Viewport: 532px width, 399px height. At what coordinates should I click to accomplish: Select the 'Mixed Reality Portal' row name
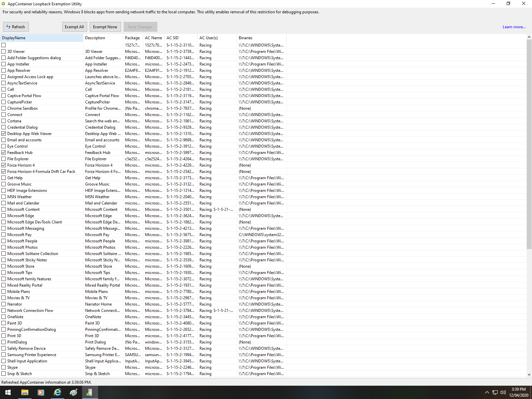pyautogui.click(x=25, y=285)
